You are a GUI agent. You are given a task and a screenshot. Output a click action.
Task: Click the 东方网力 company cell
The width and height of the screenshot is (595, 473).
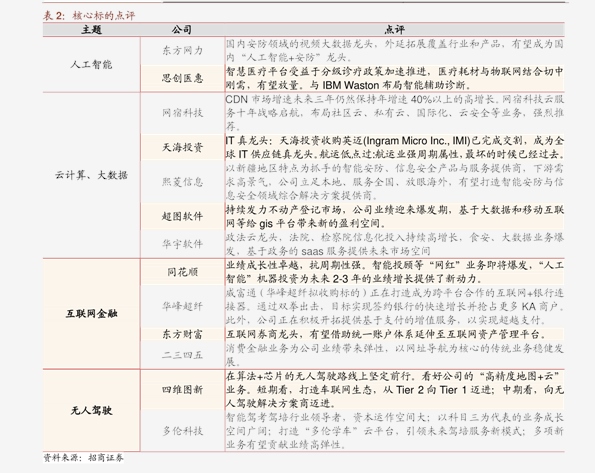[183, 51]
